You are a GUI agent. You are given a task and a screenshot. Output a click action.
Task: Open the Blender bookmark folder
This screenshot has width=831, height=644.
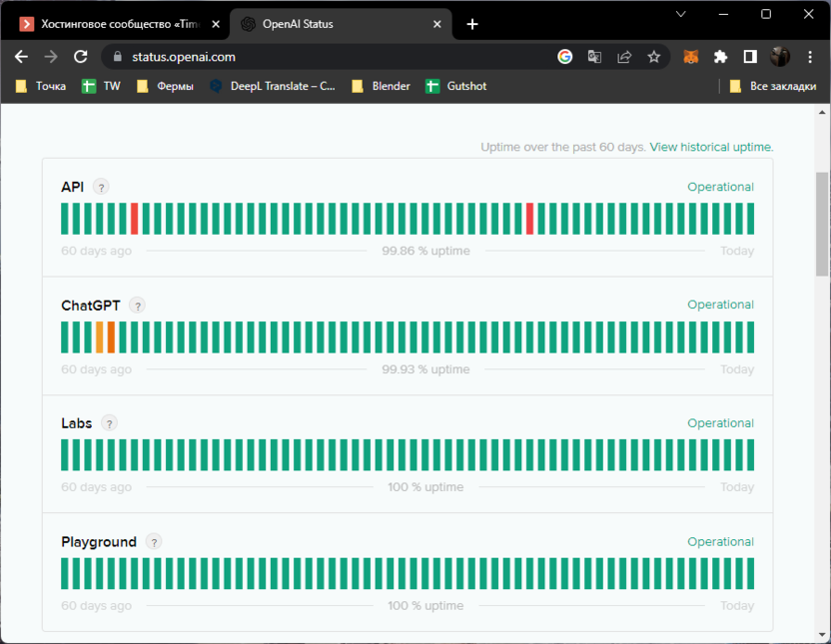[x=382, y=86]
